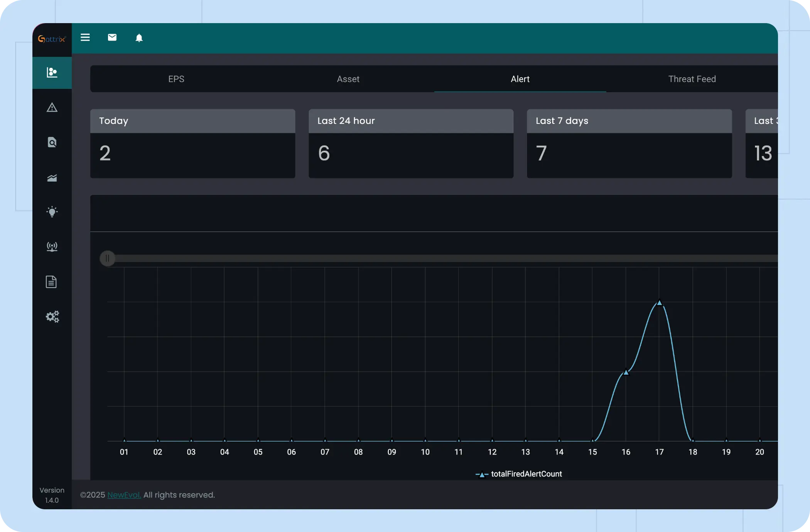The height and width of the screenshot is (532, 810).
Task: Open the lightbulb insights sidebar icon
Action: click(x=52, y=212)
